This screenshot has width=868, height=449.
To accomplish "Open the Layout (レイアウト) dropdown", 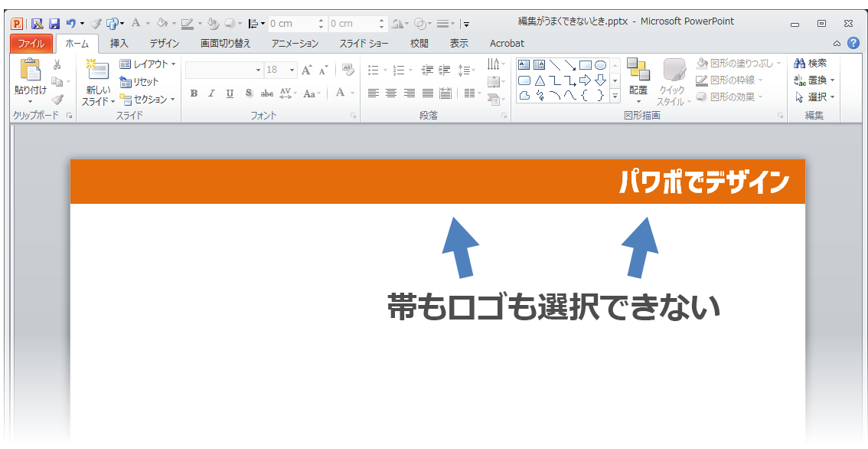I will point(148,64).
